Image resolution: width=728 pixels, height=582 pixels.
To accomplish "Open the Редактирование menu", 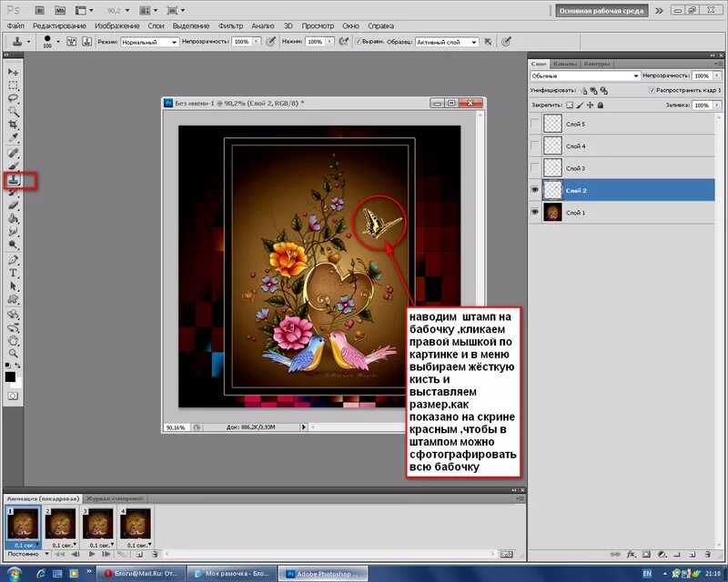I will pos(59,26).
